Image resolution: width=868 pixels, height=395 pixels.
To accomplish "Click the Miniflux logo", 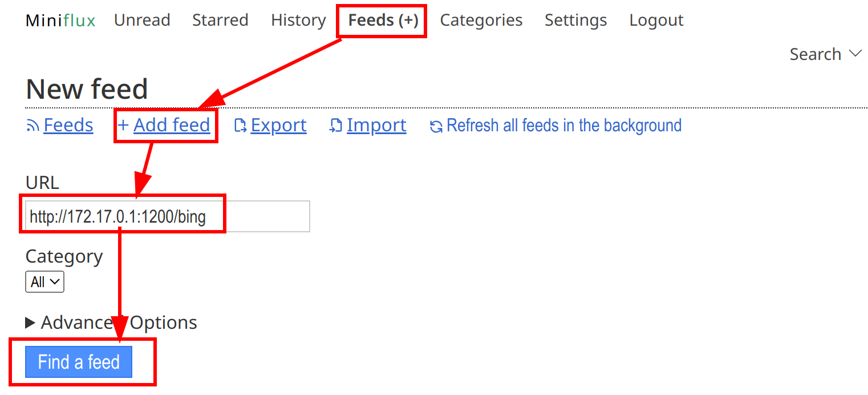I will [60, 21].
